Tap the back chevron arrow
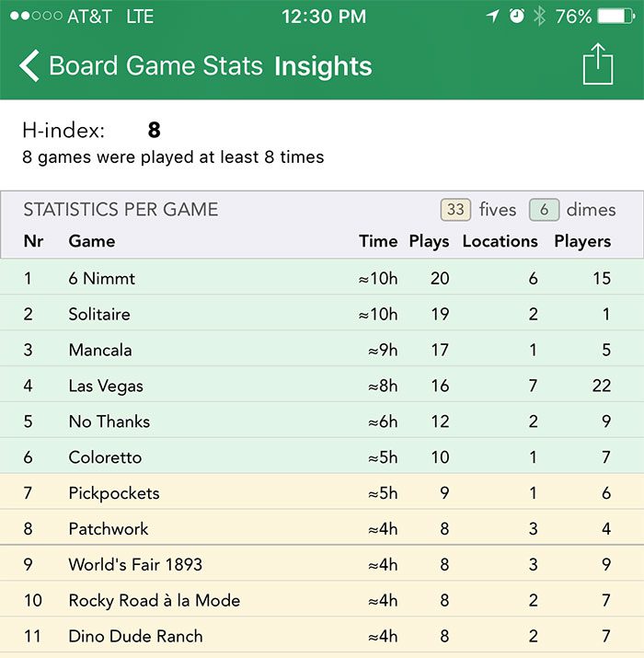This screenshot has height=658, width=644. coord(29,65)
